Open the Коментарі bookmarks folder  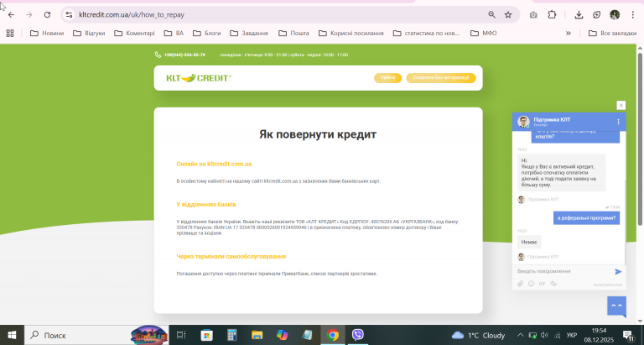pyautogui.click(x=134, y=33)
